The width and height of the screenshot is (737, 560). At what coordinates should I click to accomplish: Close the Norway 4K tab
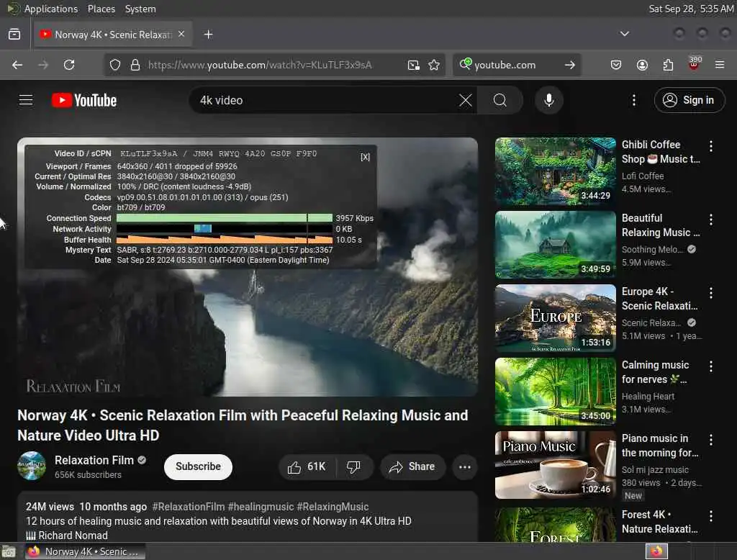point(181,35)
